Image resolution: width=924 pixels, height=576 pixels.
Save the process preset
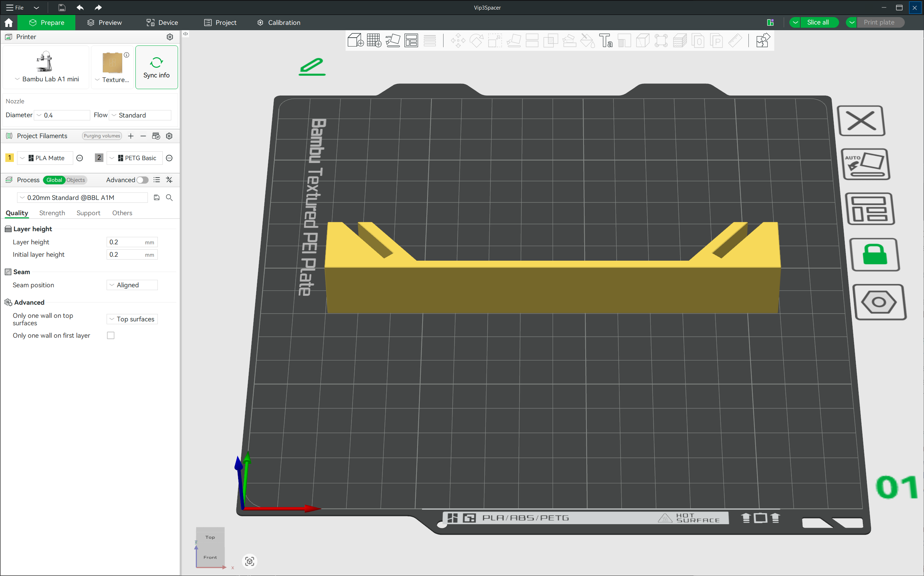tap(157, 198)
